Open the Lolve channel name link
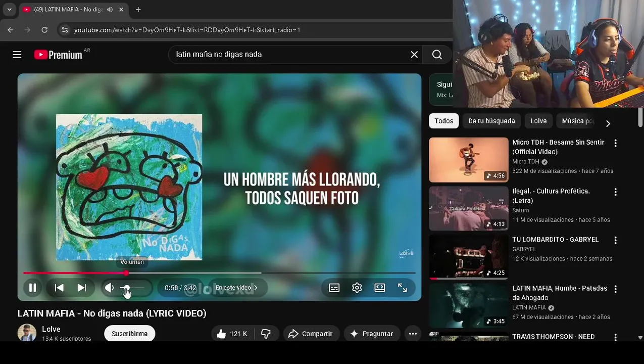The image size is (644, 364). tap(51, 329)
